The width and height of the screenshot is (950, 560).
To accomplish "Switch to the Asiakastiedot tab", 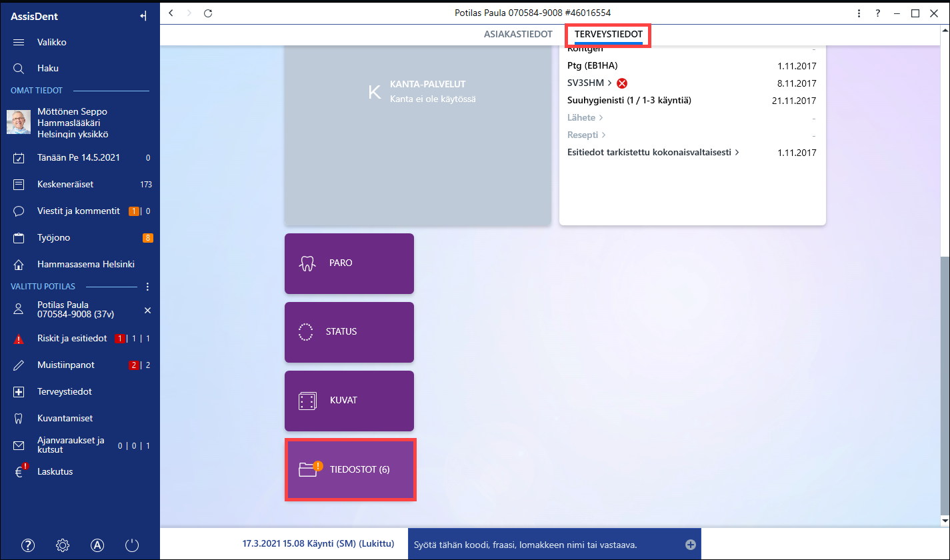I will pos(518,33).
